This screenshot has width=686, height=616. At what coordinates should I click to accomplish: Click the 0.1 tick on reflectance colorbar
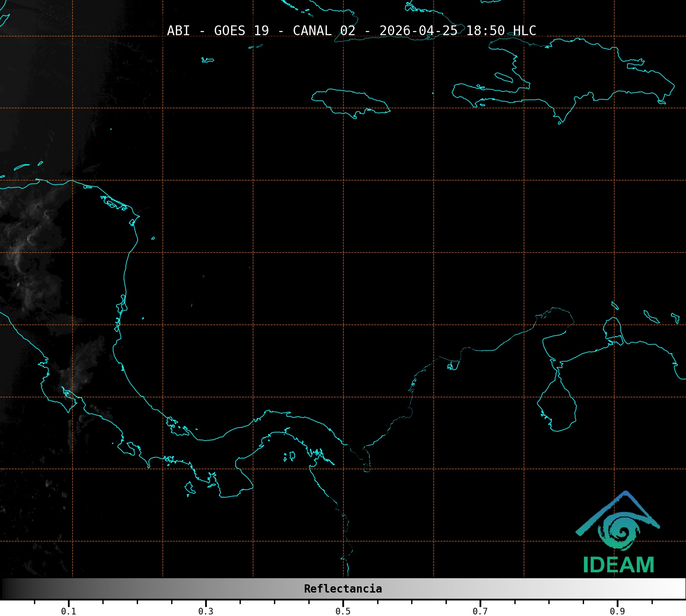click(69, 610)
